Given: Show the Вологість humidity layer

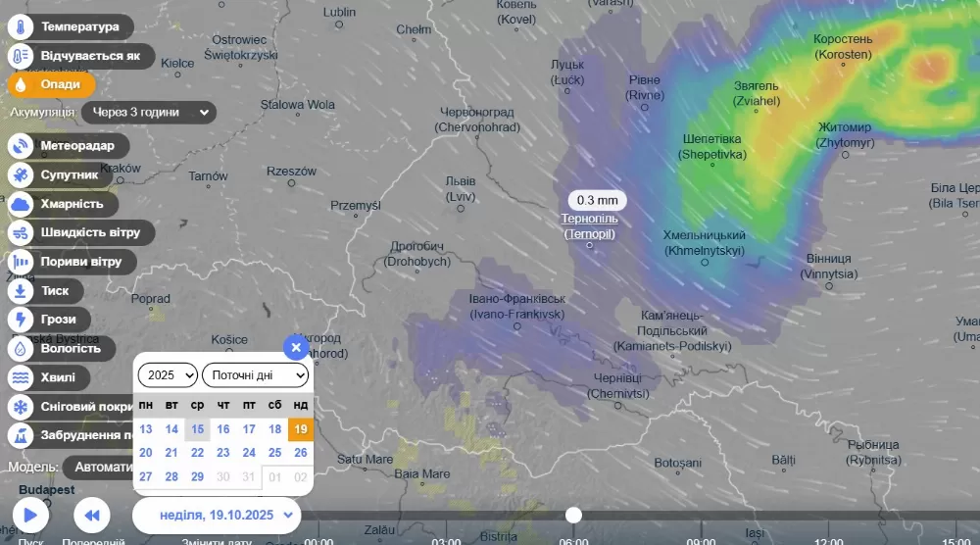Looking at the screenshot, I should tap(21, 348).
